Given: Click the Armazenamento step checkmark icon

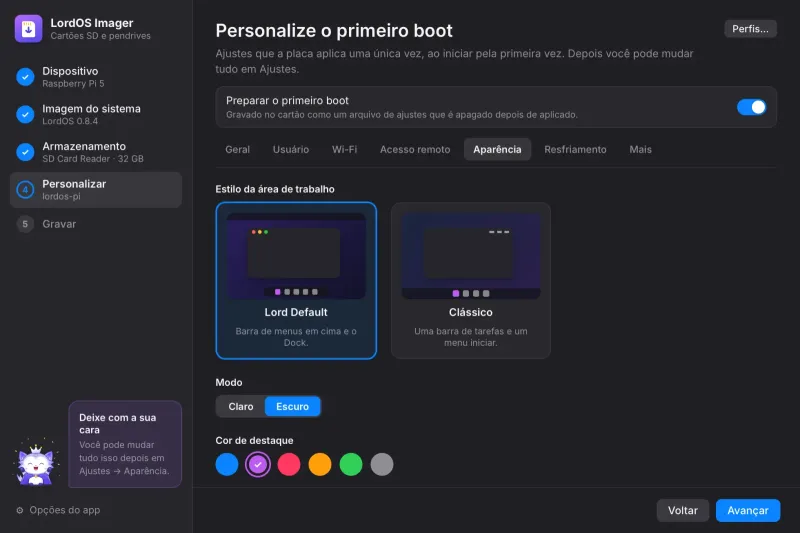Looking at the screenshot, I should [x=25, y=152].
